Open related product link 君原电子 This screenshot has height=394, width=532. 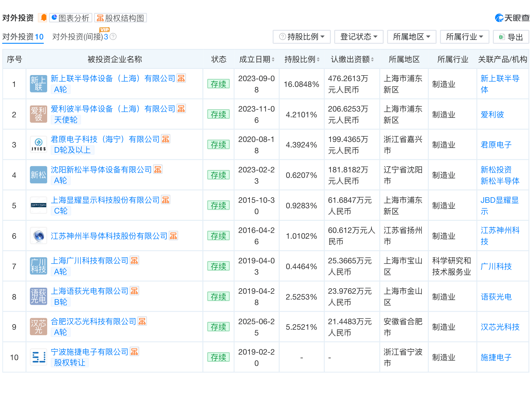496,145
